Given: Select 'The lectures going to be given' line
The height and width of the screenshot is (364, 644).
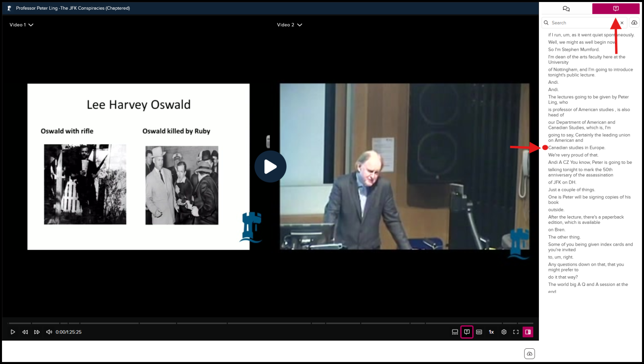Looking at the screenshot, I should tap(588, 99).
